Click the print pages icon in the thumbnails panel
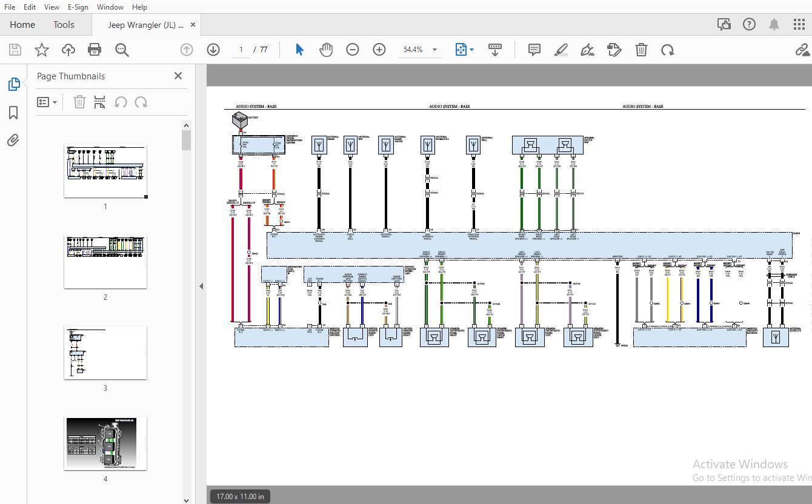This screenshot has height=504, width=812. pos(100,102)
